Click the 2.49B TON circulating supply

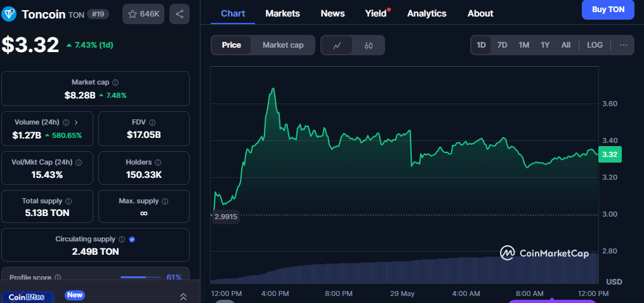pos(95,252)
